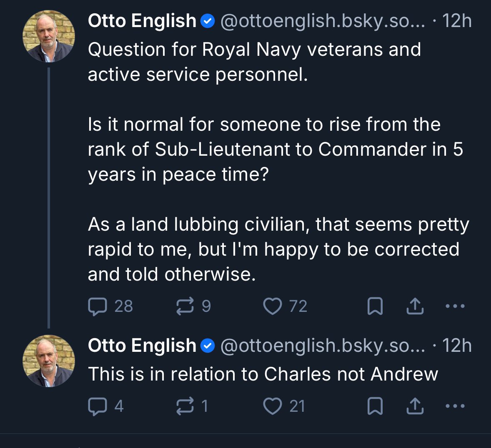Image resolution: width=491 pixels, height=448 pixels.
Task: Click the 12h timestamp on first post
Action: pos(457,21)
